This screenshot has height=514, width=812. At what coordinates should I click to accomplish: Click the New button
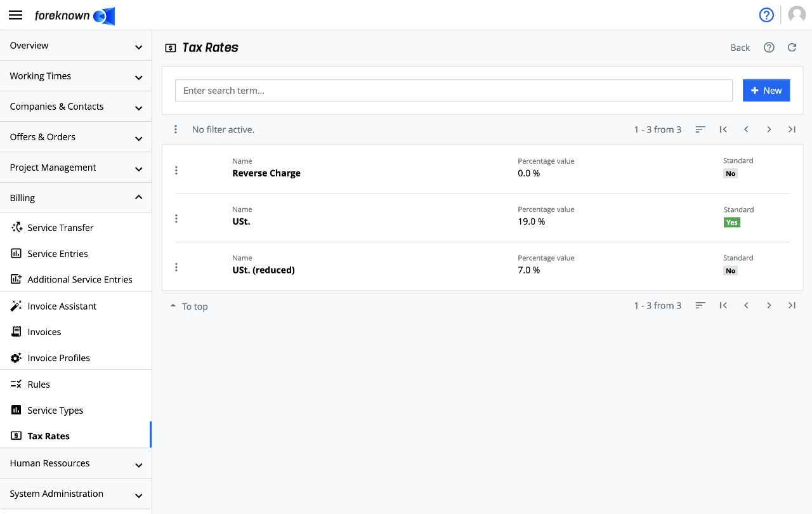[766, 90]
